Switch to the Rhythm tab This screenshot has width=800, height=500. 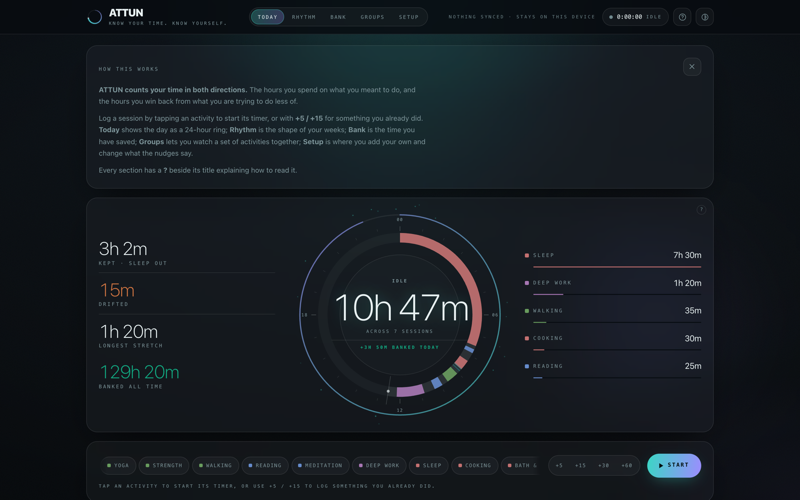tap(304, 17)
